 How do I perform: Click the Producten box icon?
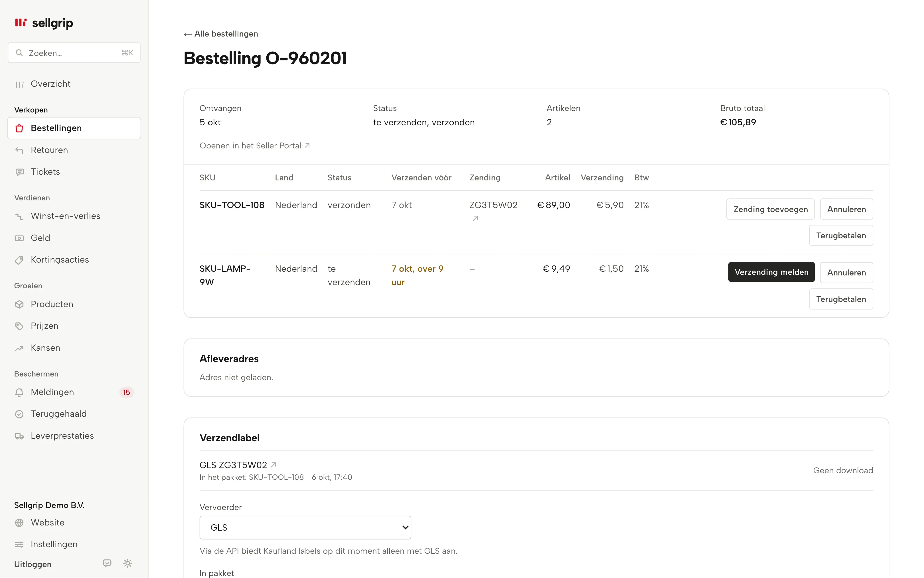[19, 304]
